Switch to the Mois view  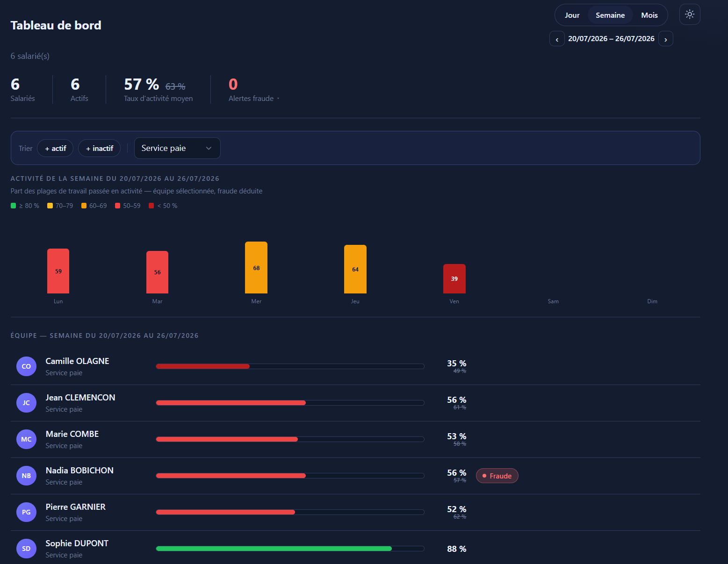pos(649,15)
